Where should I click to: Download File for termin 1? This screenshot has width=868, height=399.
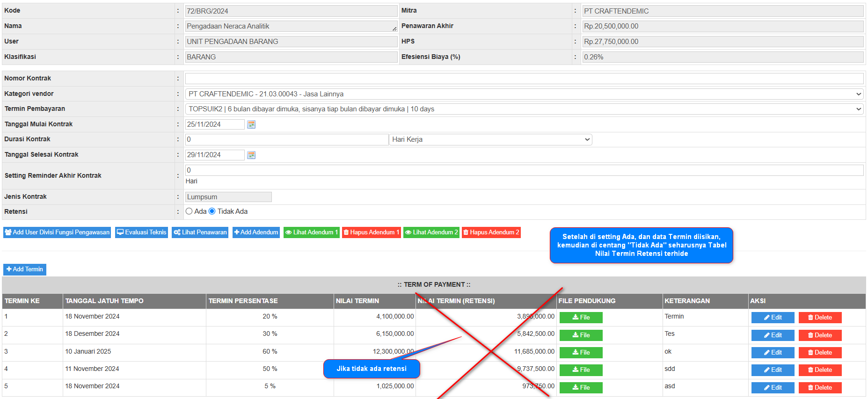coord(581,318)
